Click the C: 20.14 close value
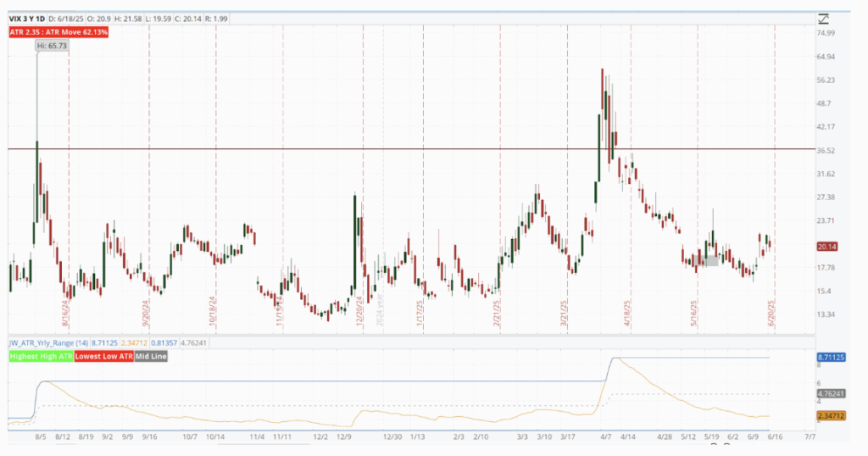Screen dimensions: 868x456 click(188, 19)
